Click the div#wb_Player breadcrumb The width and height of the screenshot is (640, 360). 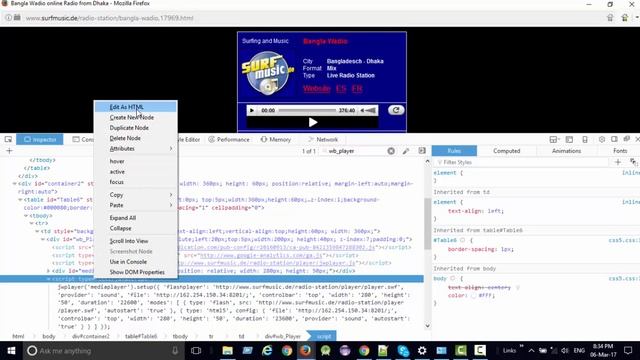coord(282,336)
